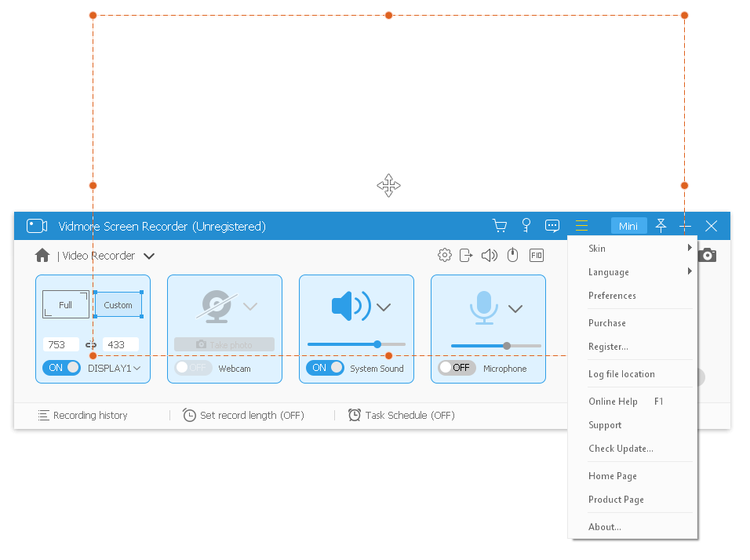
Task: Enable the Webcam OFF switch
Action: click(x=193, y=368)
